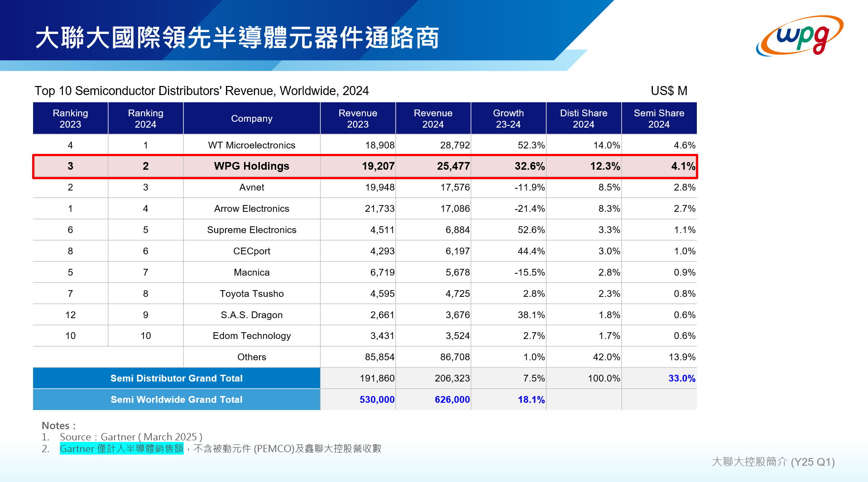This screenshot has height=482, width=868.
Task: Click the blue 33.0% Semi Share value
Action: (x=681, y=378)
